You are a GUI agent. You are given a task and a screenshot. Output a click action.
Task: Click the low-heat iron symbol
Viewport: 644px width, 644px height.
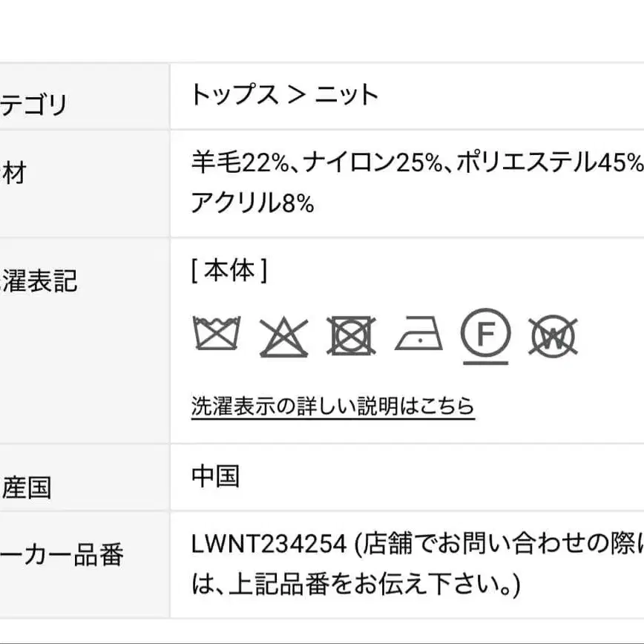click(418, 335)
